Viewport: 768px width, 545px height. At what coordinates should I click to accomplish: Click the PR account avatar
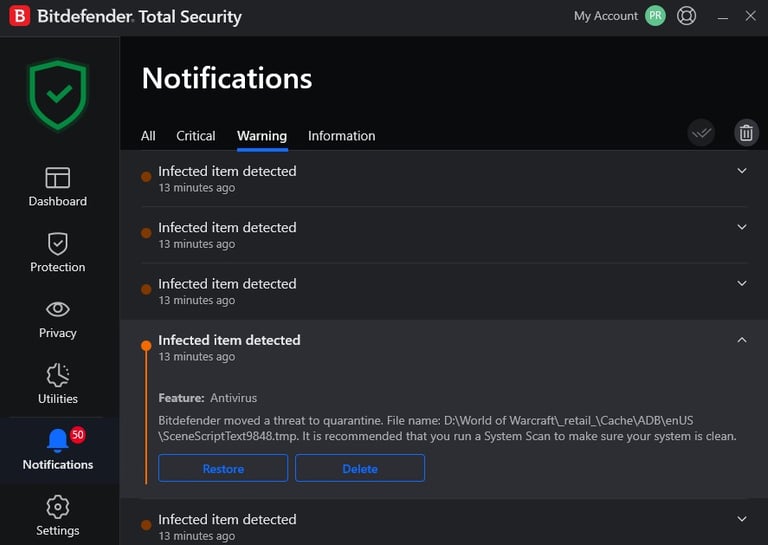(x=655, y=16)
